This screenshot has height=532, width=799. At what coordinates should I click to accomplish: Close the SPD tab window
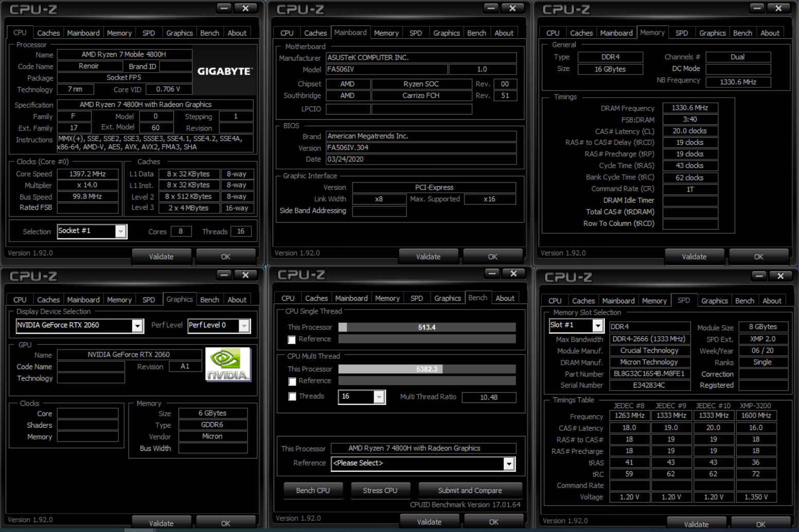(x=780, y=276)
